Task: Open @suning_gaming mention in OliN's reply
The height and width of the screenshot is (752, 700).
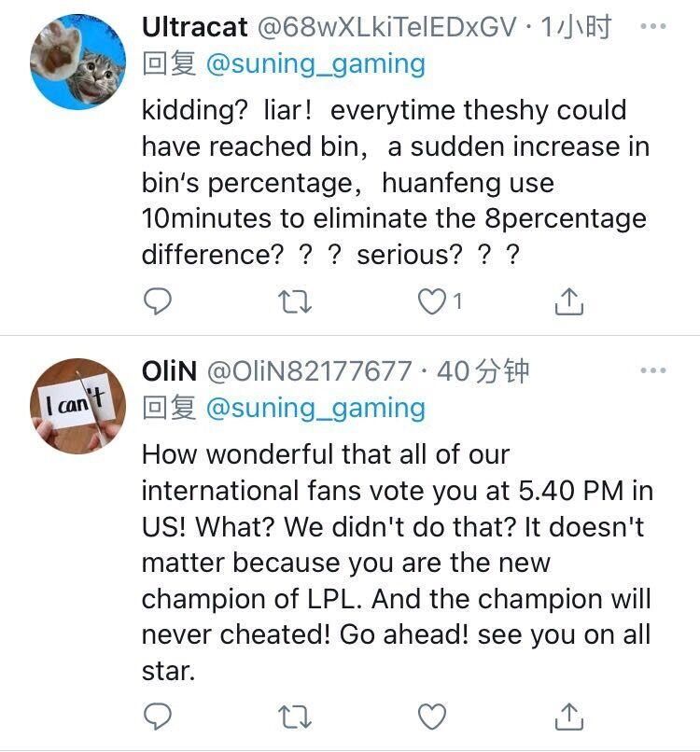Action: [315, 409]
